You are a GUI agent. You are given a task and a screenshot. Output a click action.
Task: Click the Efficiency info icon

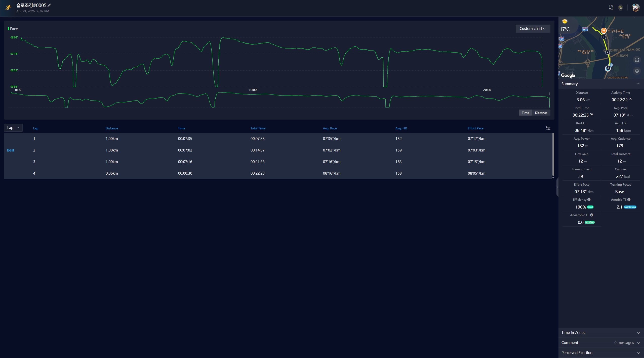[589, 200]
